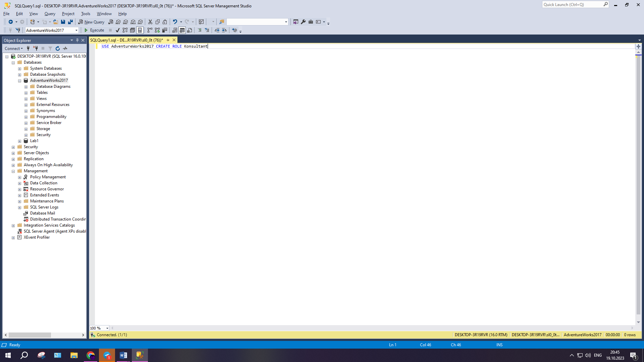Open Properties wrench icon

coord(303,22)
